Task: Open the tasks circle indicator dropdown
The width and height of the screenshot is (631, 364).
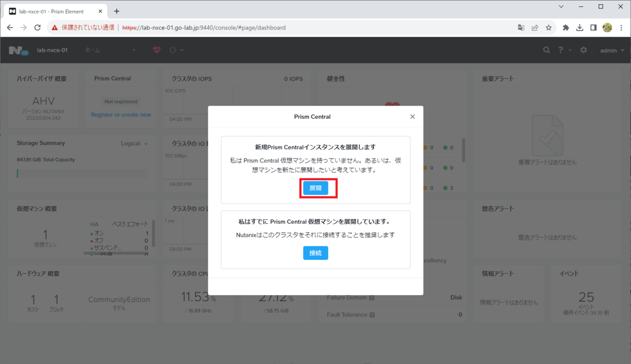Action: pos(176,50)
